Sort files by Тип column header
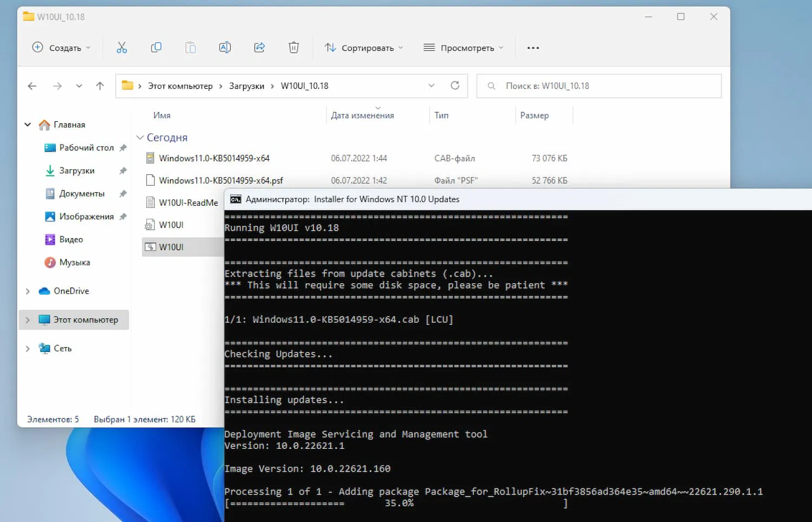The height and width of the screenshot is (522, 812). pos(441,115)
